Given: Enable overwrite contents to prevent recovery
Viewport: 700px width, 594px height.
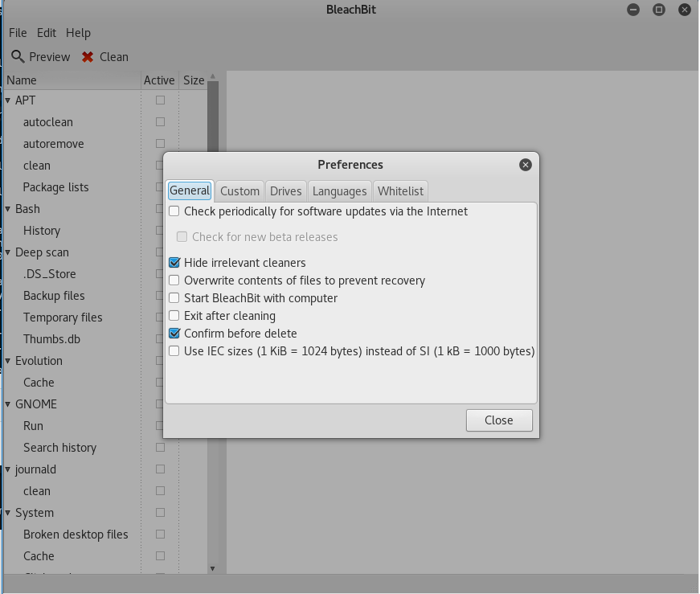Looking at the screenshot, I should [174, 281].
